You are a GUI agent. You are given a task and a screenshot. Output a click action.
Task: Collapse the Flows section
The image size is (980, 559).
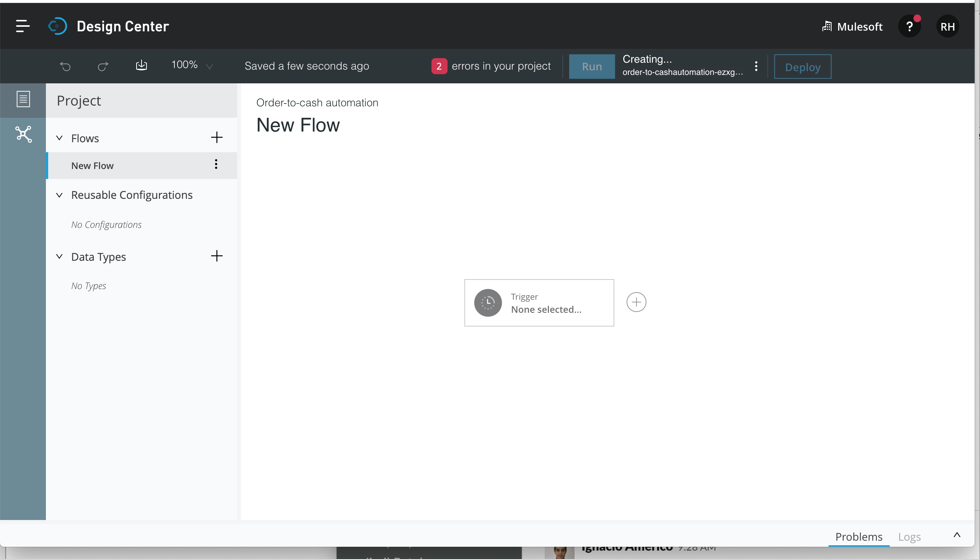[60, 138]
